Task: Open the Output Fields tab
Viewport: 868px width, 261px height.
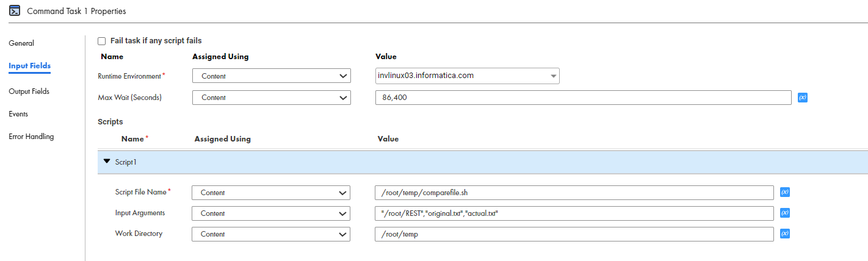Action: (x=29, y=91)
